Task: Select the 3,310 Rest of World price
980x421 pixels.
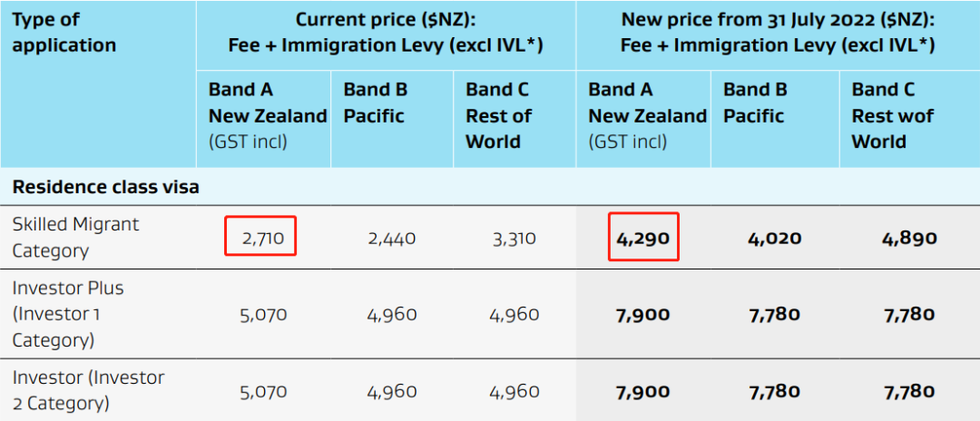Action: [514, 239]
